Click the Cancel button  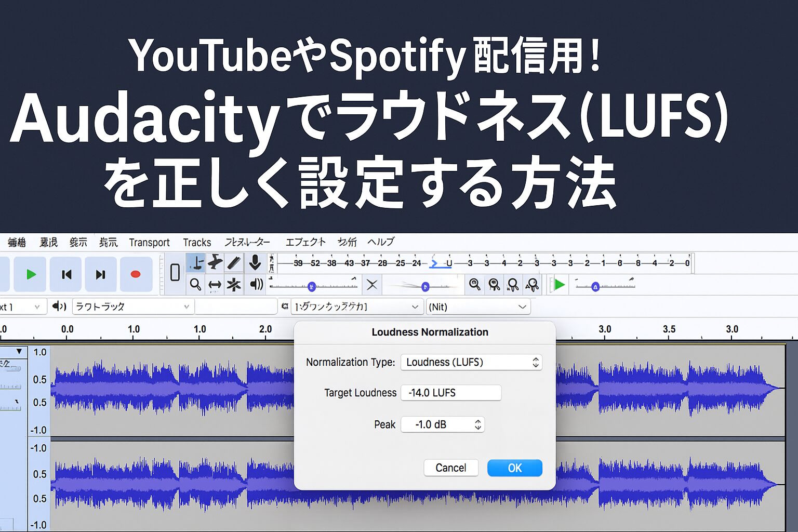pyautogui.click(x=451, y=468)
